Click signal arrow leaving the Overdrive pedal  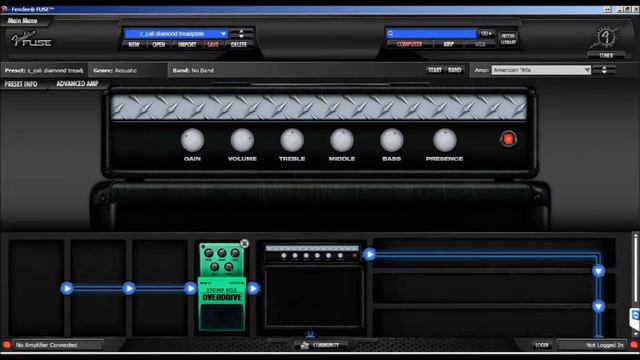[253, 289]
